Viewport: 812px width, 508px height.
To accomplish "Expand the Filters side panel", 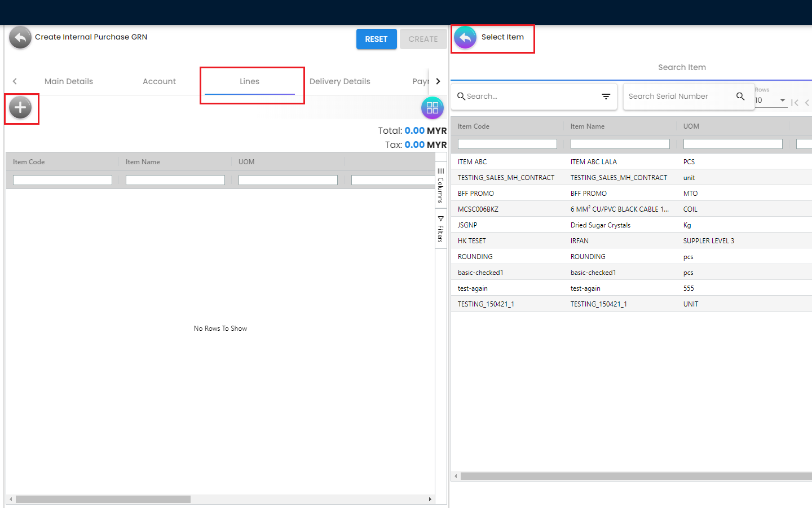I will click(x=440, y=229).
